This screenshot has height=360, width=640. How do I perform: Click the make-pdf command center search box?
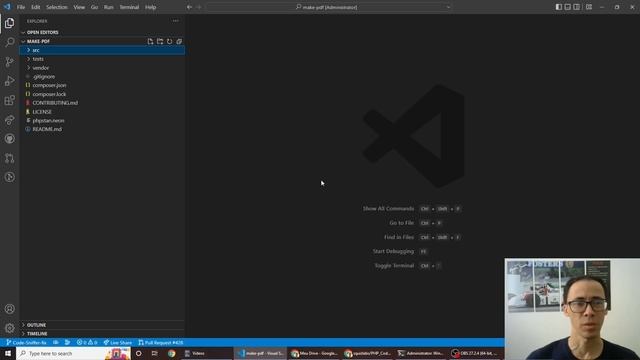pos(329,7)
